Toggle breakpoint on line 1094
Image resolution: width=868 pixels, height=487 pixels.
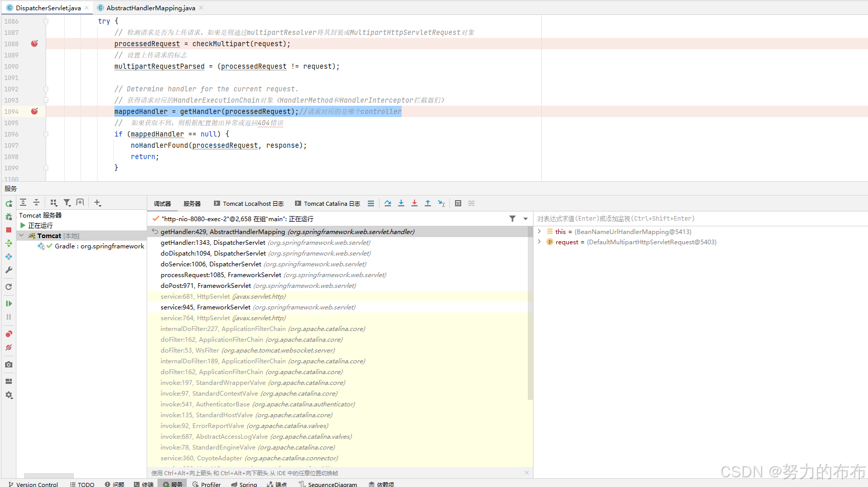coord(34,111)
